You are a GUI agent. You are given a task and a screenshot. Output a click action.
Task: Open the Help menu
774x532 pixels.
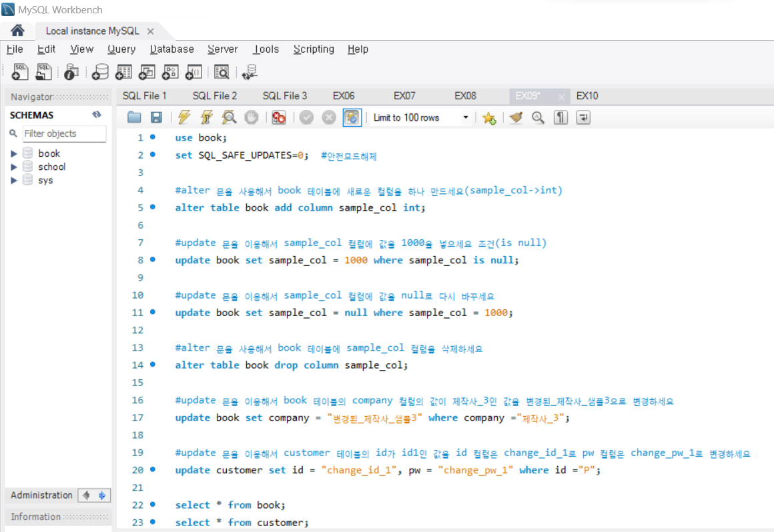click(358, 49)
